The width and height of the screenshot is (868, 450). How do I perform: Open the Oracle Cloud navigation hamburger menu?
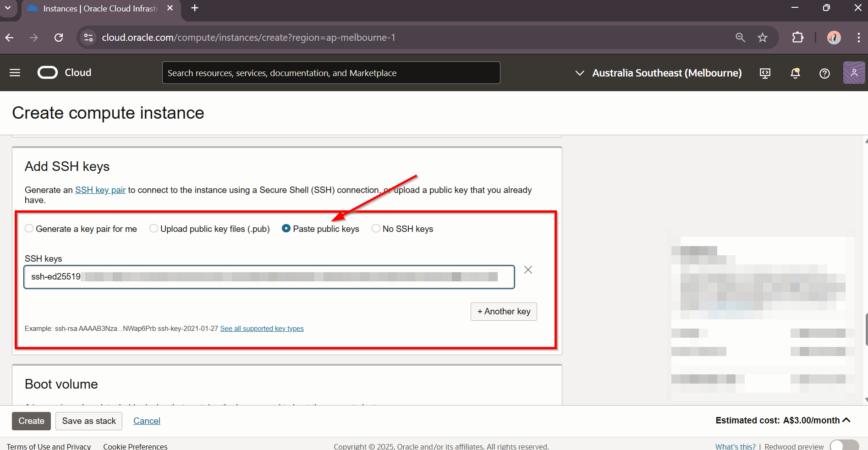15,73
